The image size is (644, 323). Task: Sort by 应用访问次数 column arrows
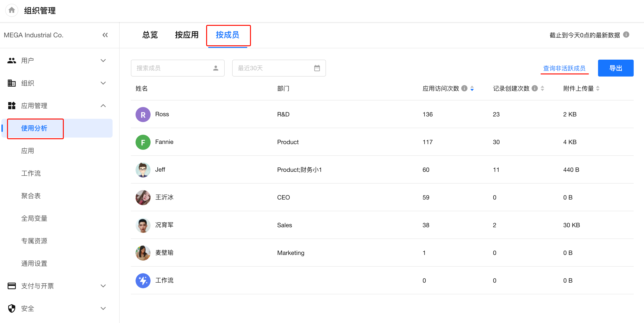[x=472, y=88]
